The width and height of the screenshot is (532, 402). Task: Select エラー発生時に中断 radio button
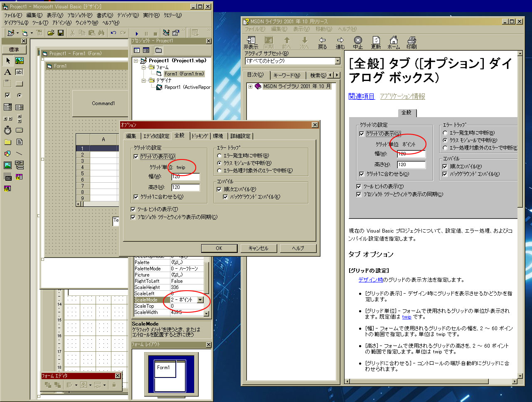pyautogui.click(x=219, y=156)
